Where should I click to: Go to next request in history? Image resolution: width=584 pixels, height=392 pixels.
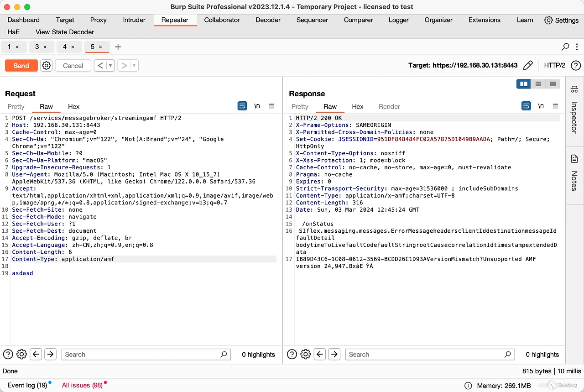pos(124,66)
